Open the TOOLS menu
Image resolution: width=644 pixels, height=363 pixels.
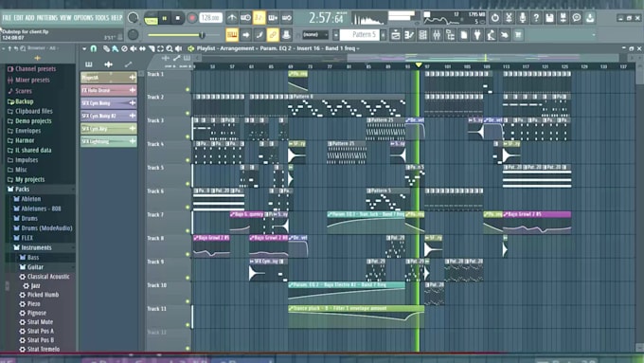(102, 18)
